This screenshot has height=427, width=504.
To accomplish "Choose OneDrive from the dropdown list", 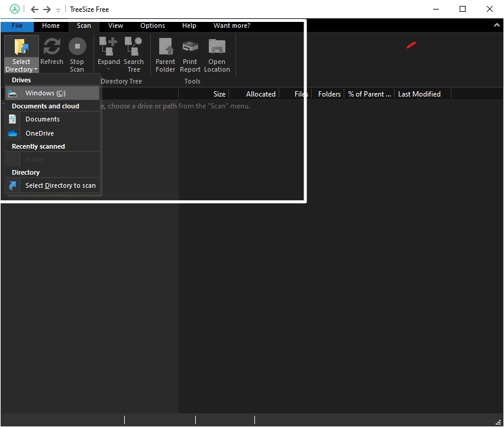I will (52, 133).
